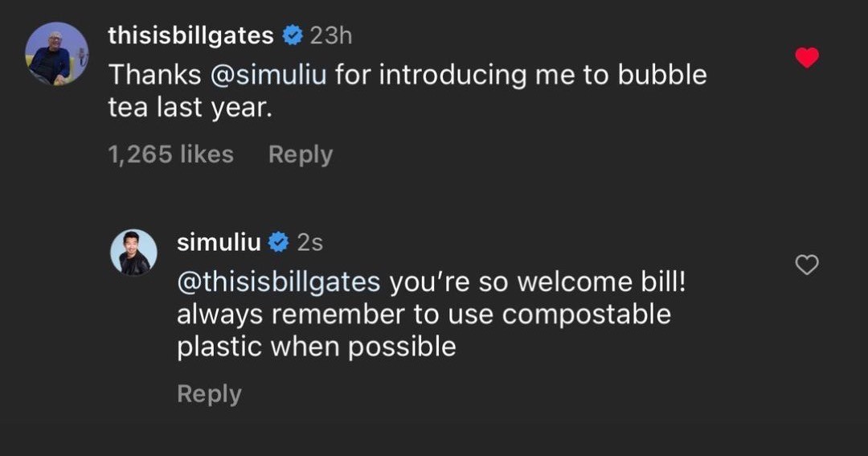Screen dimensions: 868x456
Task: Reply to simuliu's compostable plastic comment
Action: [208, 393]
